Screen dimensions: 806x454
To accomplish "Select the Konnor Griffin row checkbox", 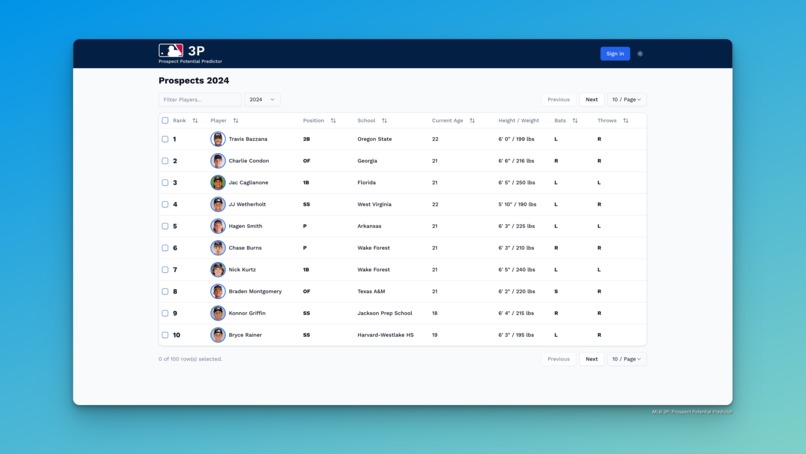I will (x=165, y=313).
